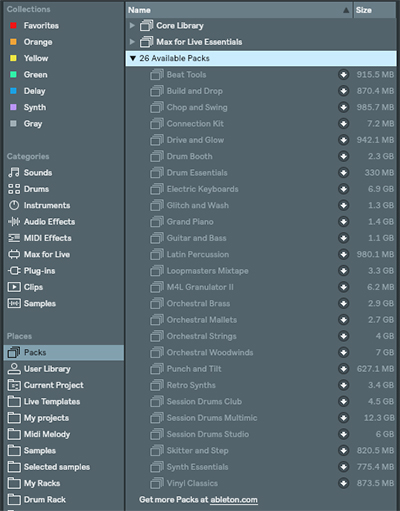Open the Current Project place
This screenshot has width=400, height=511.
pyautogui.click(x=45, y=385)
